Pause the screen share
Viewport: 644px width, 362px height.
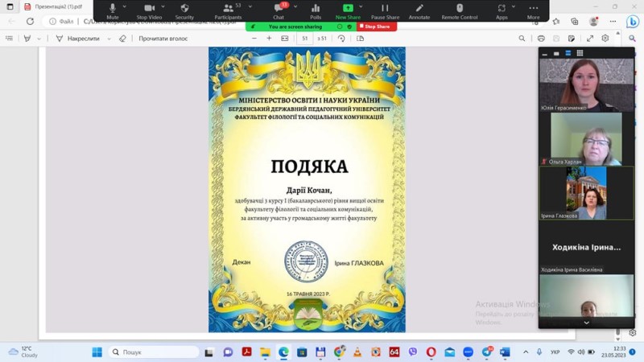[x=385, y=11]
